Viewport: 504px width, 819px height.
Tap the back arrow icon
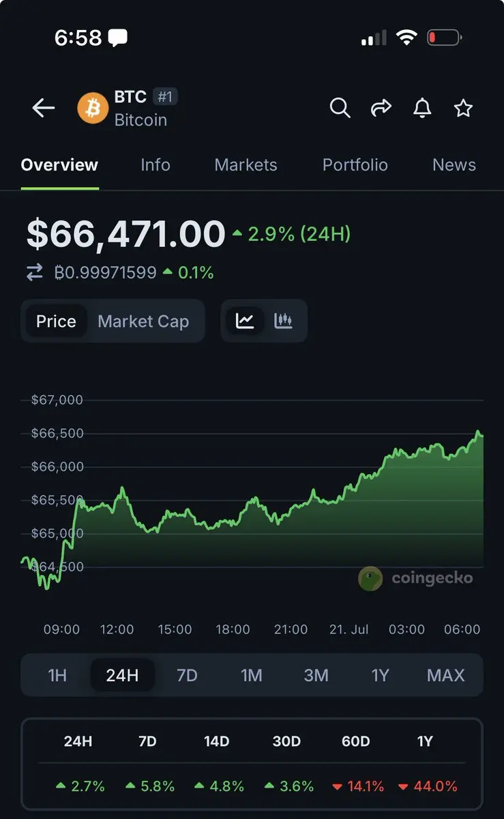point(44,108)
